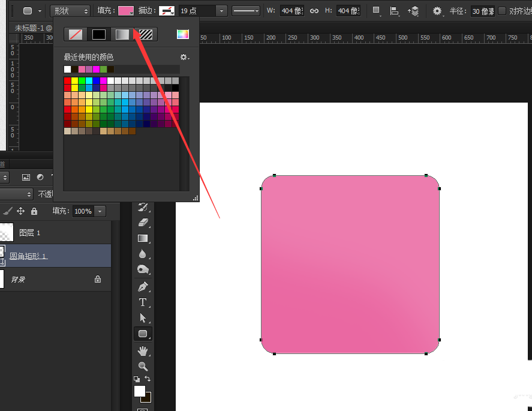
Task: Click the pink fill color swatch
Action: point(125,11)
